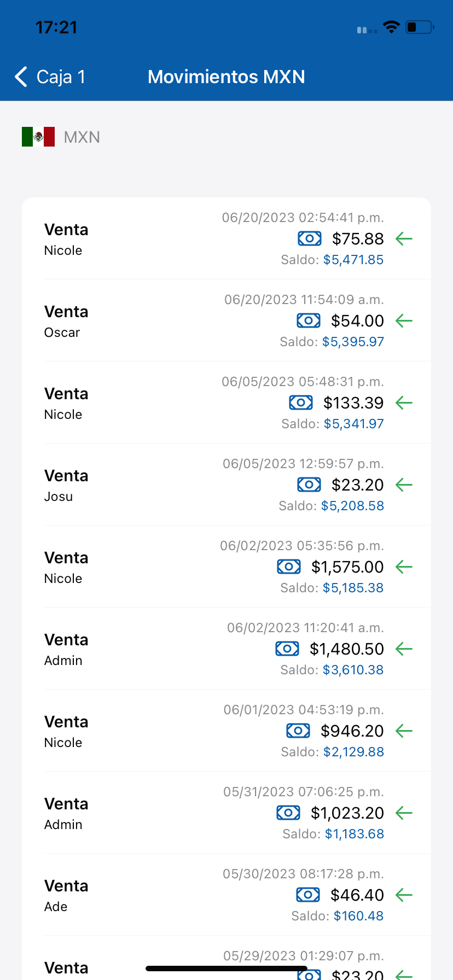Tap the green arrow next to $1,480.50
This screenshot has height=980, width=453.
[404, 649]
